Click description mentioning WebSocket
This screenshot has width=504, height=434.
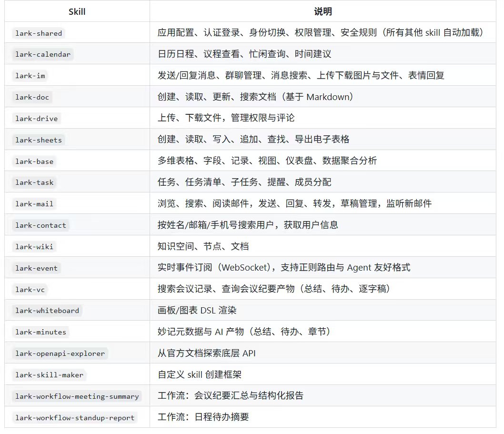pyautogui.click(x=284, y=268)
